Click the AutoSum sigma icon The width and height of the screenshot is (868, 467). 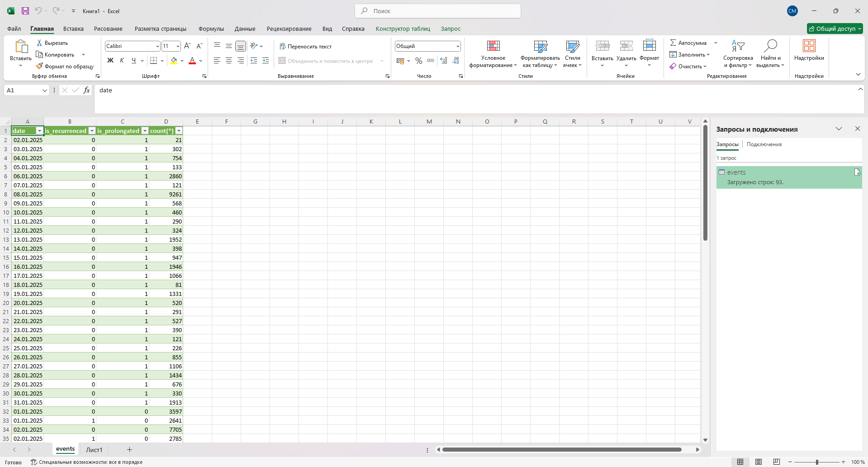coord(673,43)
